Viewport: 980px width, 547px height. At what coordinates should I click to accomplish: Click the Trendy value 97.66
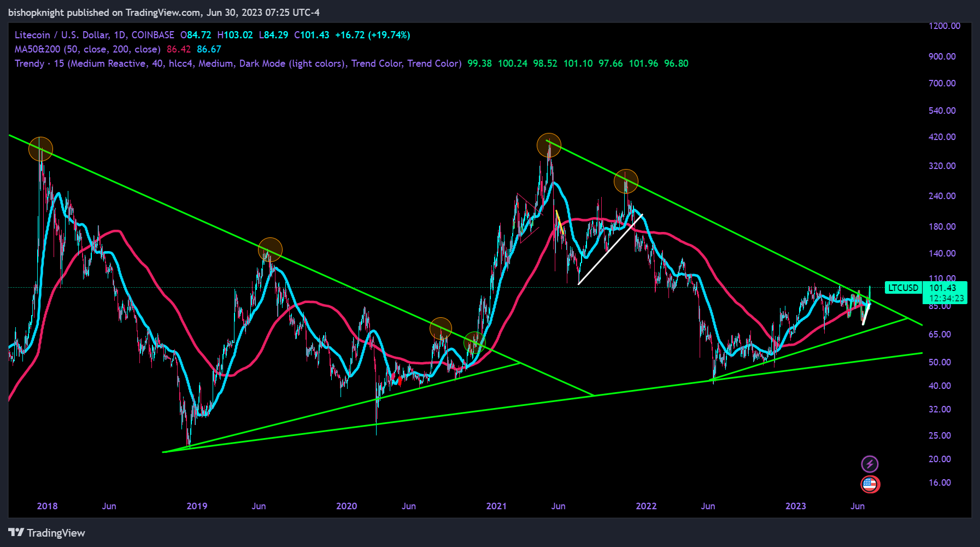pos(611,63)
